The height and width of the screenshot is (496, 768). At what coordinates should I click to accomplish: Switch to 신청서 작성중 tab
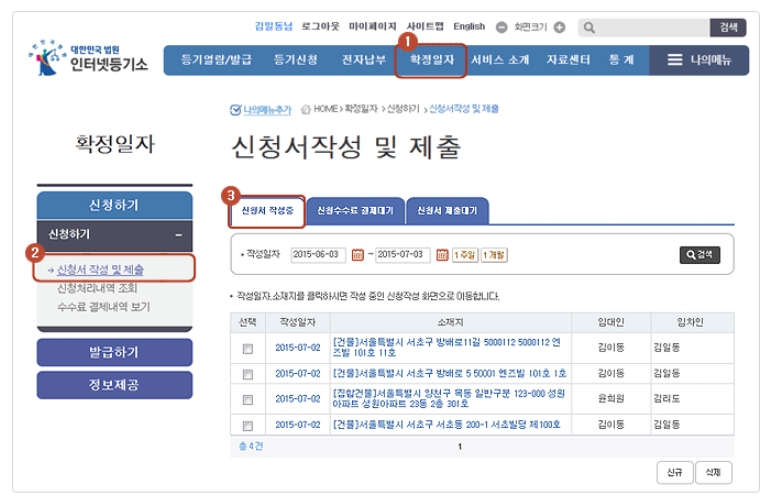pyautogui.click(x=267, y=211)
